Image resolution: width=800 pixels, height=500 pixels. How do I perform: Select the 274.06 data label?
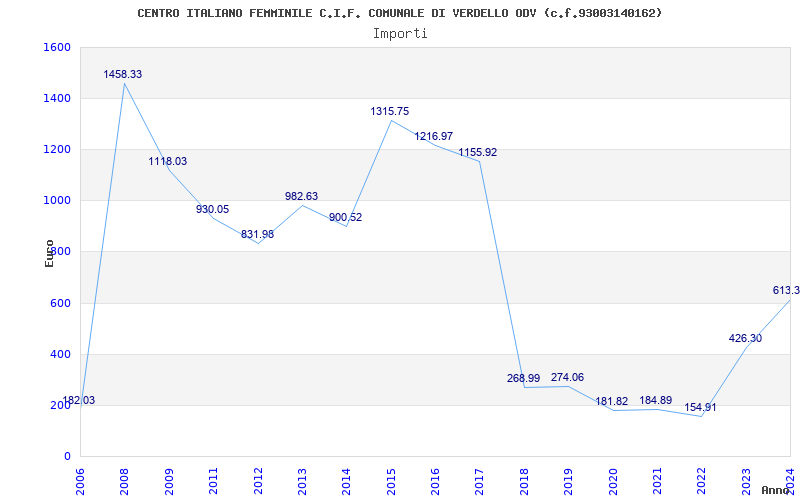(567, 378)
